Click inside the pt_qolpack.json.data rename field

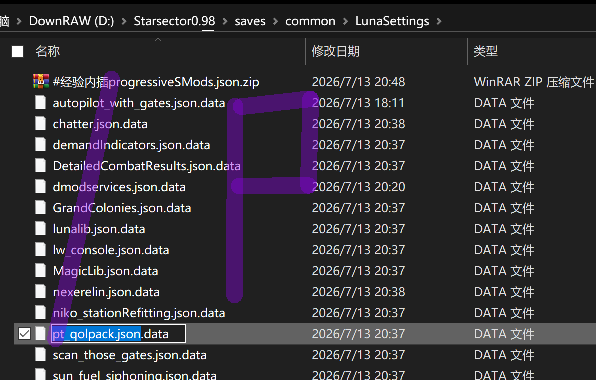point(118,334)
